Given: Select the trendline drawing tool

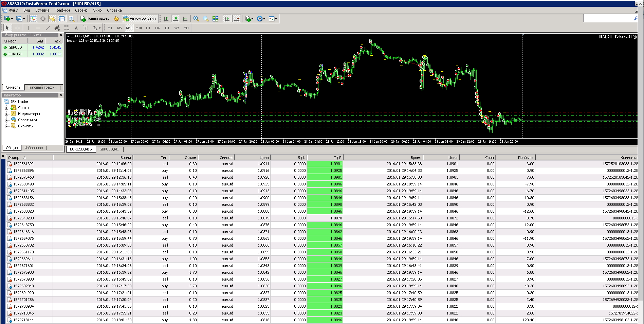Looking at the screenshot, I should point(48,28).
